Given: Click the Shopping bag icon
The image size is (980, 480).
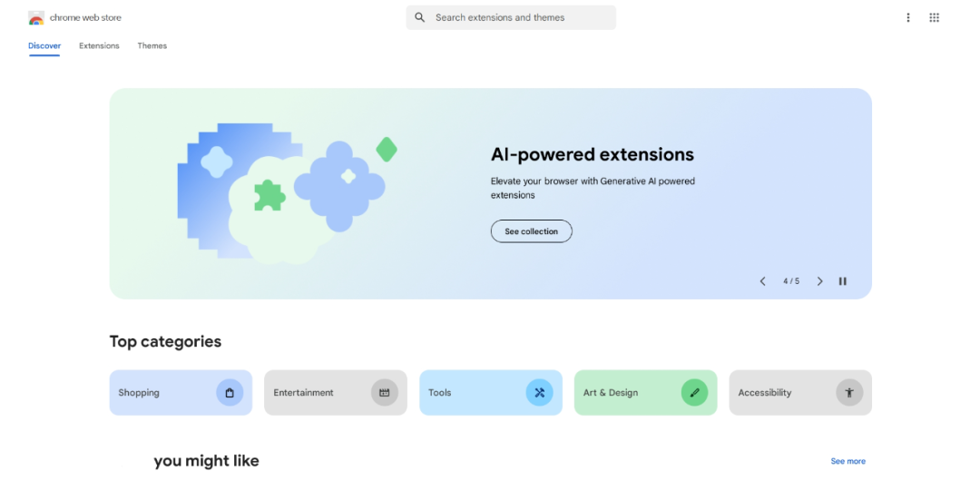Looking at the screenshot, I should coord(230,393).
